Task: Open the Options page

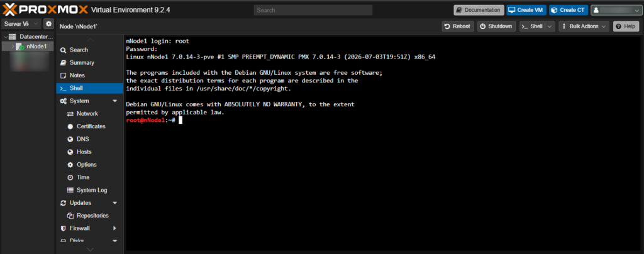Action: (x=86, y=165)
